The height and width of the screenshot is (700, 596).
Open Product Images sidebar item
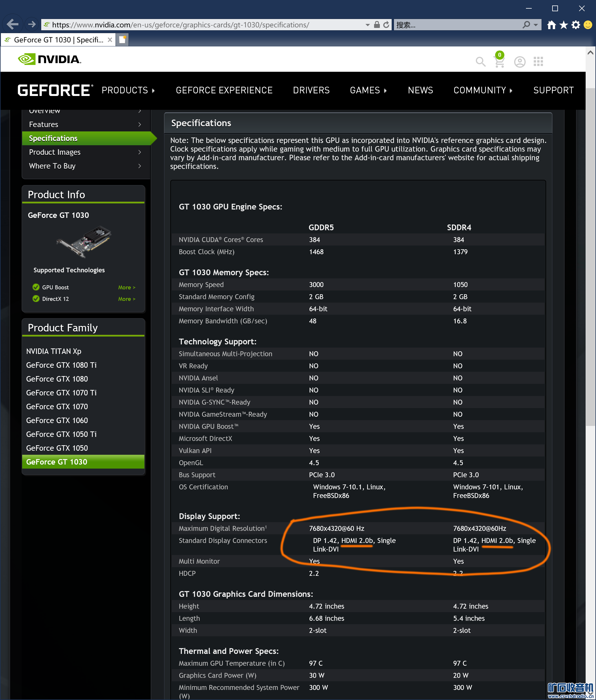pyautogui.click(x=86, y=152)
